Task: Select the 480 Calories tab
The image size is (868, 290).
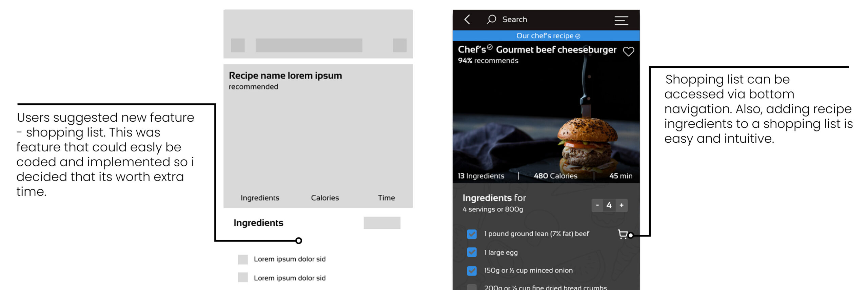Action: click(555, 176)
